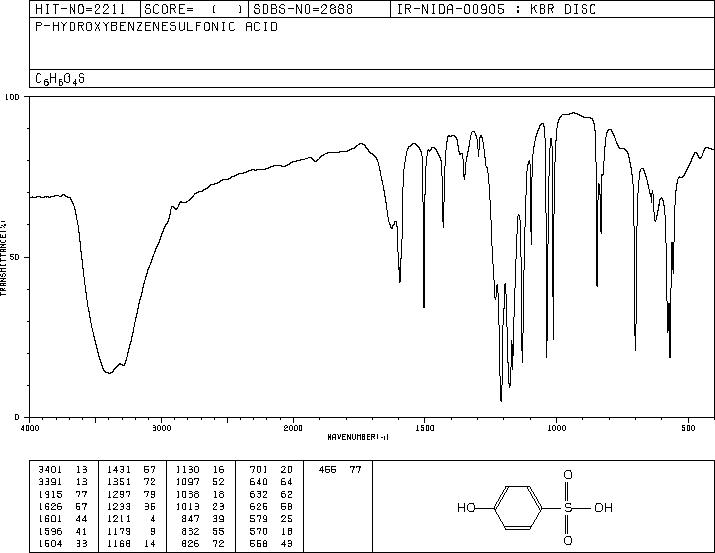
Task: Select the IR-NIDA-00905 : KBR DISC label
Action: click(496, 9)
